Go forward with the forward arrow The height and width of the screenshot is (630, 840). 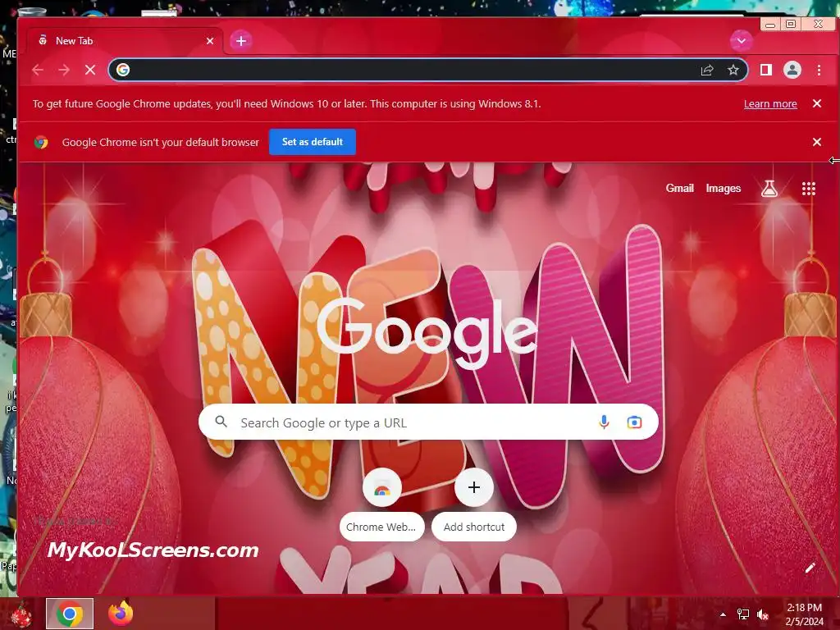(64, 70)
